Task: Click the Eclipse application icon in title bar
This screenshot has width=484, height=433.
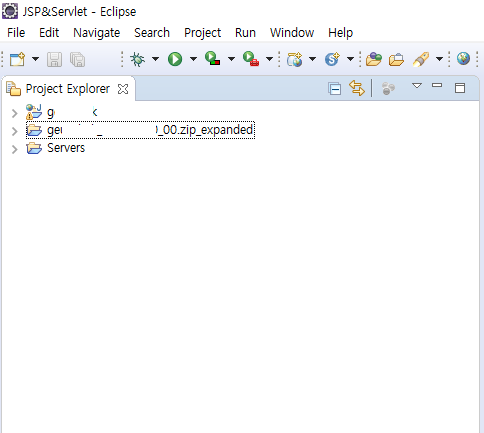Action: pyautogui.click(x=10, y=11)
